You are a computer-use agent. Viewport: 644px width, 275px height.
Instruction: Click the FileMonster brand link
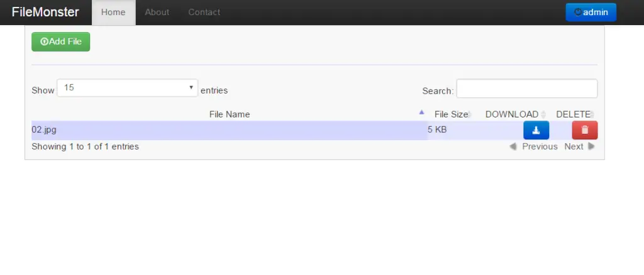(45, 12)
